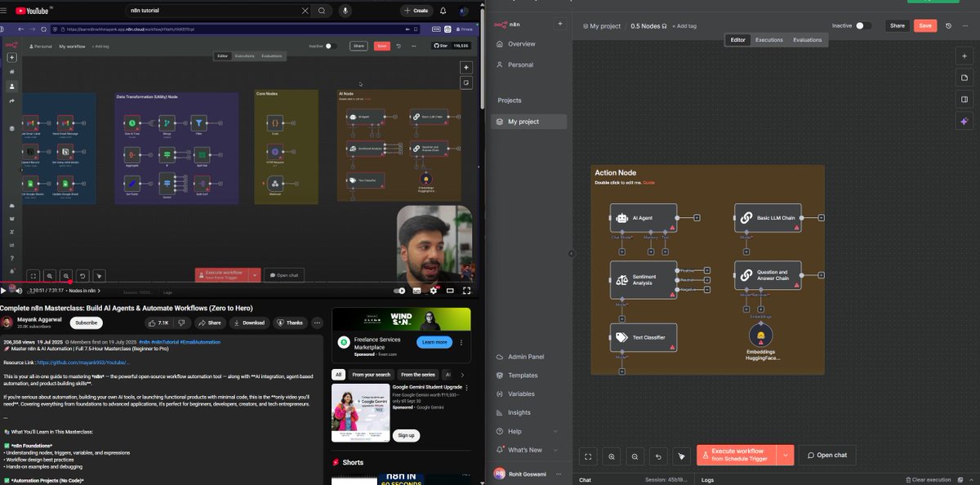Open Variables in the sidebar
The height and width of the screenshot is (485, 980).
pyautogui.click(x=528, y=394)
